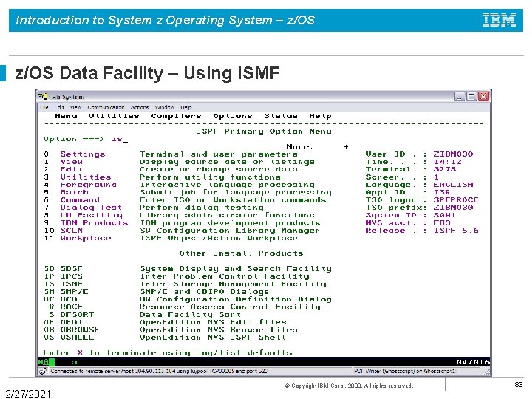532x399 pixels.
Task: Click the RACF install product row
Action: click(185, 307)
